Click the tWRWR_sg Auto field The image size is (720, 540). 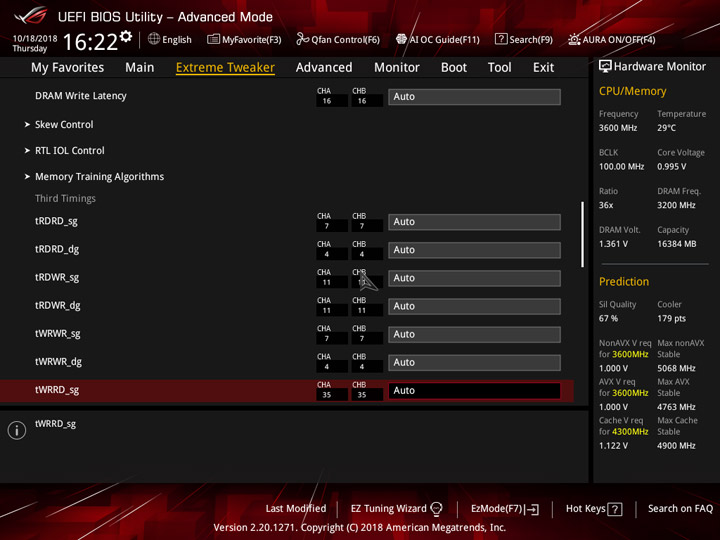point(474,334)
